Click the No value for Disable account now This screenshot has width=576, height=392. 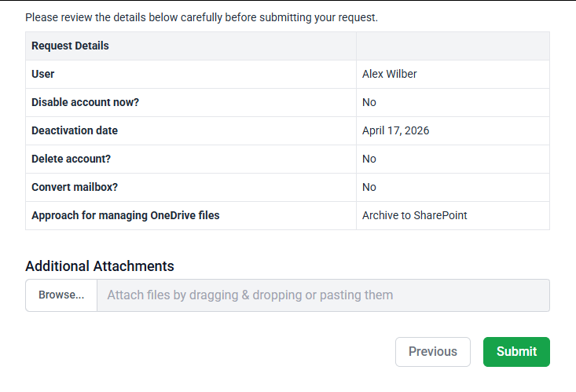click(x=369, y=102)
